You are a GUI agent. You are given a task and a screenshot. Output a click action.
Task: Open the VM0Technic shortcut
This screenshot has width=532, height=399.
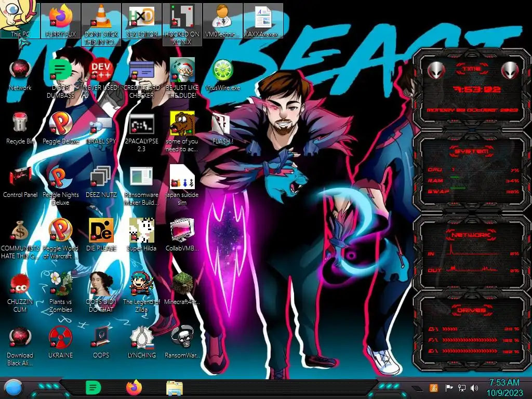pos(222,21)
